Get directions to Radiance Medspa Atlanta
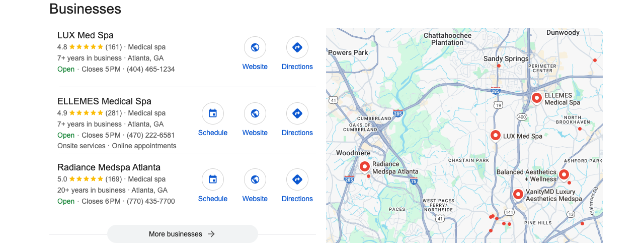 click(297, 179)
